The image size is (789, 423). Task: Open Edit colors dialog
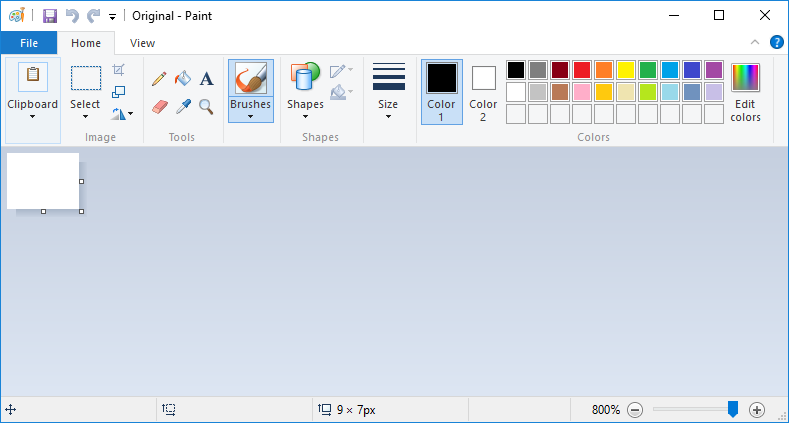pyautogui.click(x=745, y=93)
